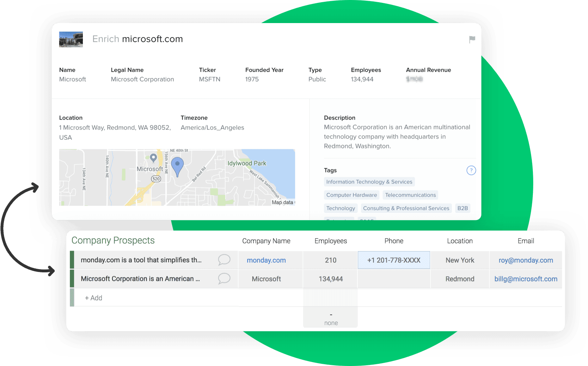The width and height of the screenshot is (588, 366).
Task: Click the 'Enrich microsoft.com' heading
Action: point(138,39)
